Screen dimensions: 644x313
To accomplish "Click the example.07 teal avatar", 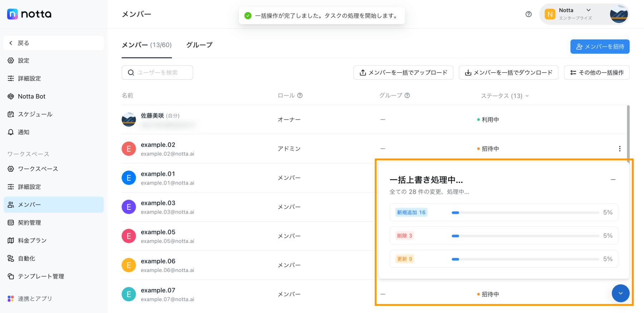I will (129, 294).
